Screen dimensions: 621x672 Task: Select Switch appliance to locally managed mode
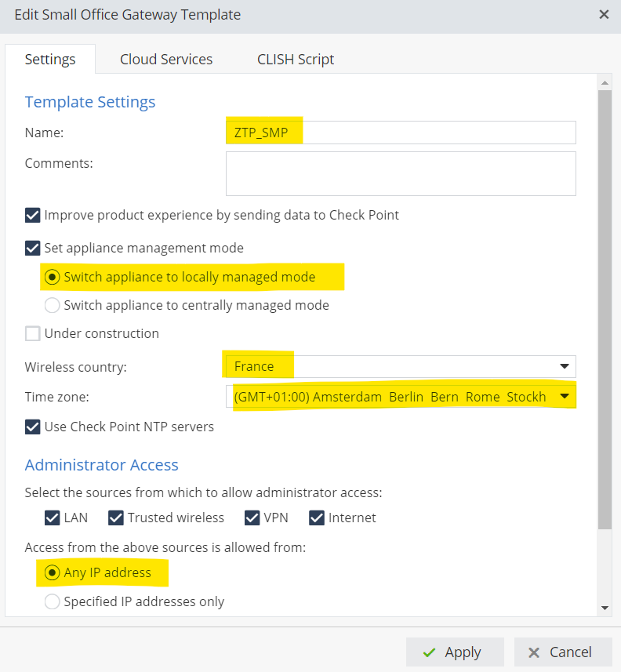pyautogui.click(x=53, y=277)
